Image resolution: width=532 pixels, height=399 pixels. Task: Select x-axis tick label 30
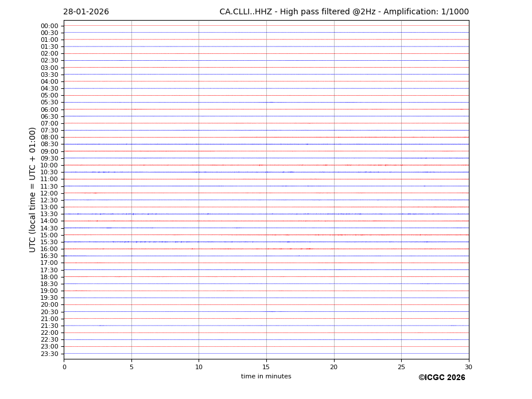(x=468, y=367)
